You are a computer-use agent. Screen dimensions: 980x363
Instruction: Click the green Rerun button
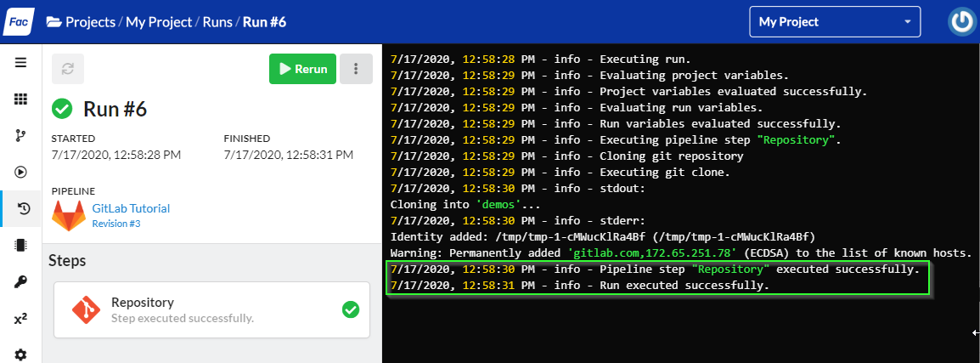click(302, 69)
